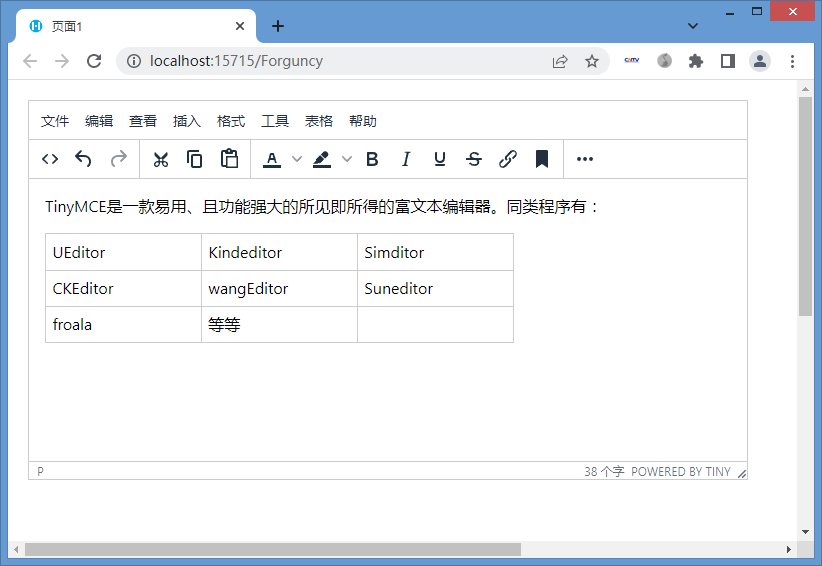Click the localhost:15715/Forguncy address field
Viewport: 822px width, 566px height.
(x=236, y=61)
